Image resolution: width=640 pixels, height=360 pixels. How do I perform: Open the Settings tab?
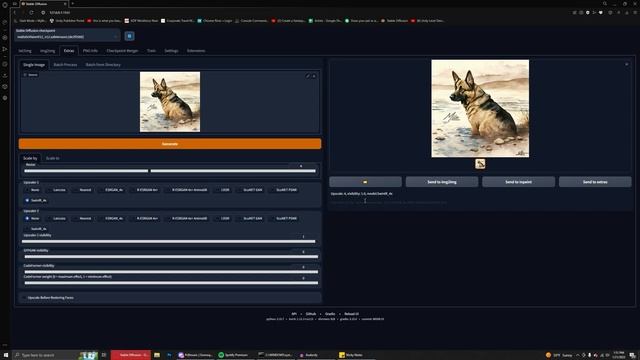coord(171,51)
